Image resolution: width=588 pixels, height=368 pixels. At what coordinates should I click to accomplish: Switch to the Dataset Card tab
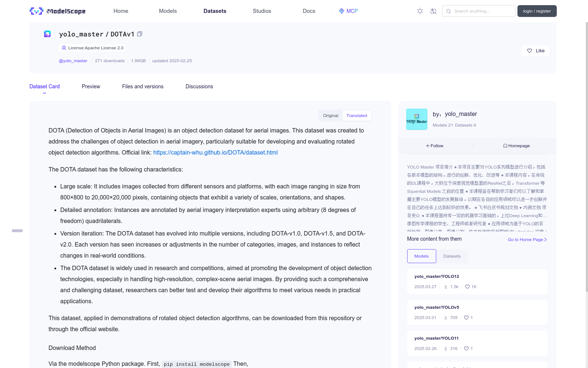point(44,86)
